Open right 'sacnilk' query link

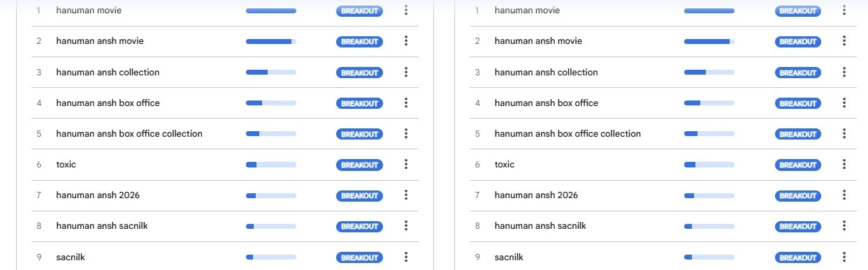point(509,257)
